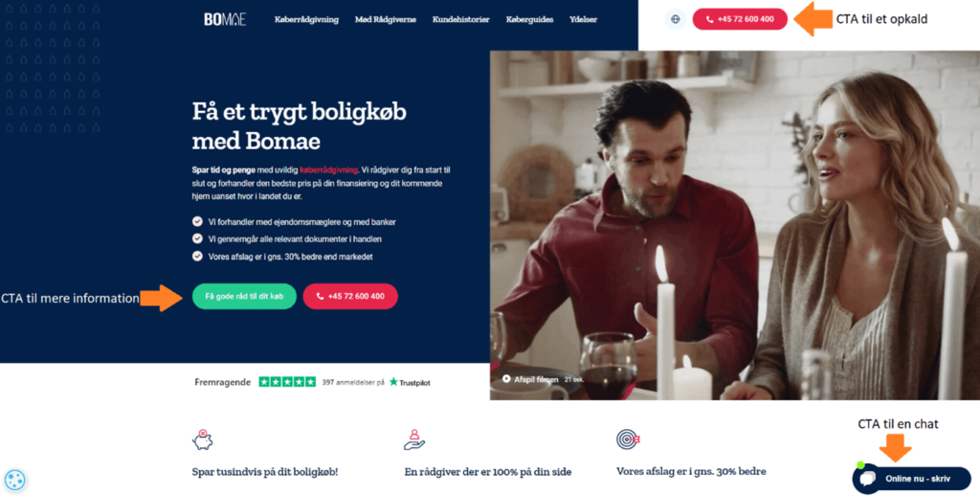The image size is (980, 496).
Task: Open the Køberrådgivning menu item
Action: coord(306,19)
